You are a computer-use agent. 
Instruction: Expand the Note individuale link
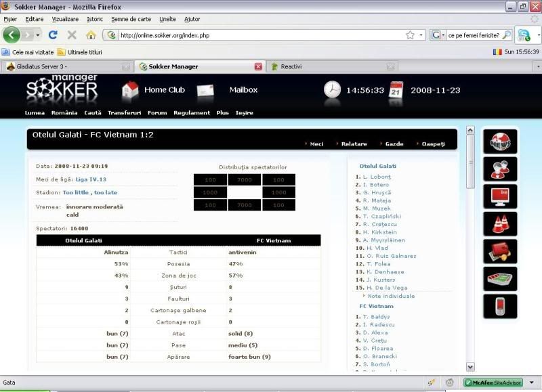tap(392, 296)
